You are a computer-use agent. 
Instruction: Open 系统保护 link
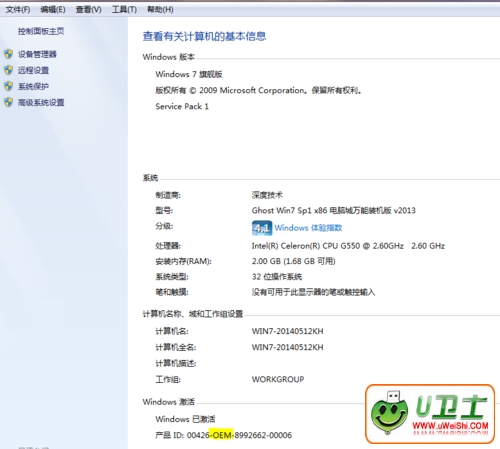pyautogui.click(x=33, y=86)
